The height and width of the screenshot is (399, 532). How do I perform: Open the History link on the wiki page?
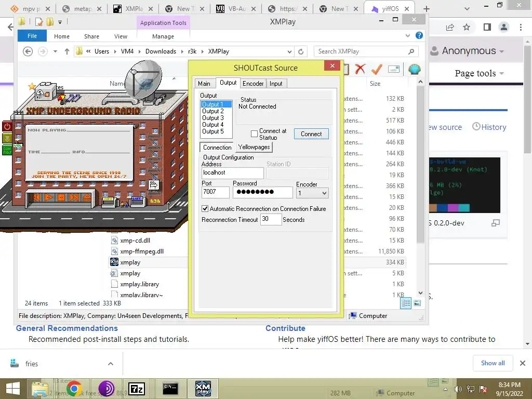point(489,127)
